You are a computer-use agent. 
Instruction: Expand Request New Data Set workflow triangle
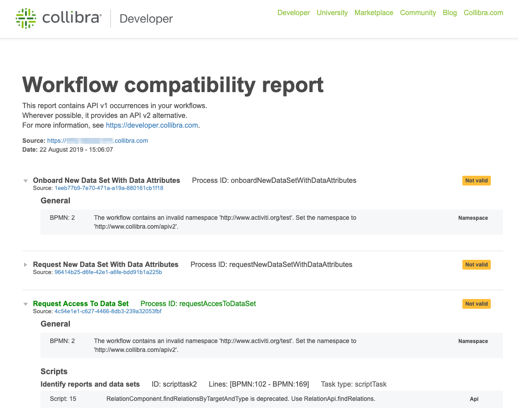[25, 265]
